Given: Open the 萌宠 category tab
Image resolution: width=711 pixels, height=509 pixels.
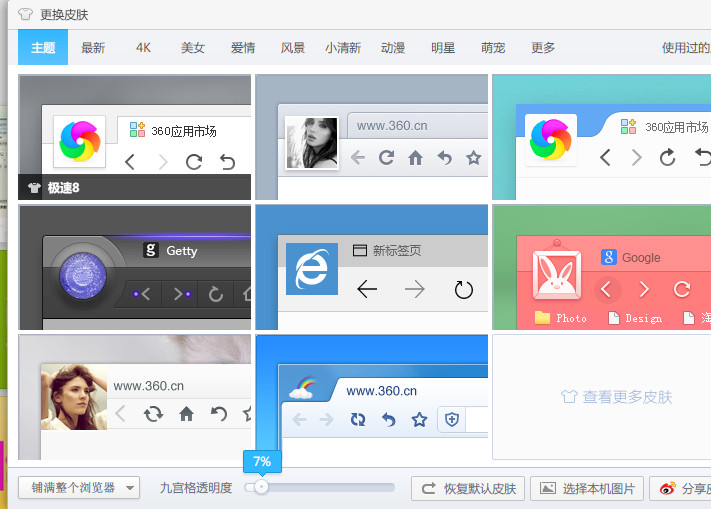Looking at the screenshot, I should click(x=493, y=47).
